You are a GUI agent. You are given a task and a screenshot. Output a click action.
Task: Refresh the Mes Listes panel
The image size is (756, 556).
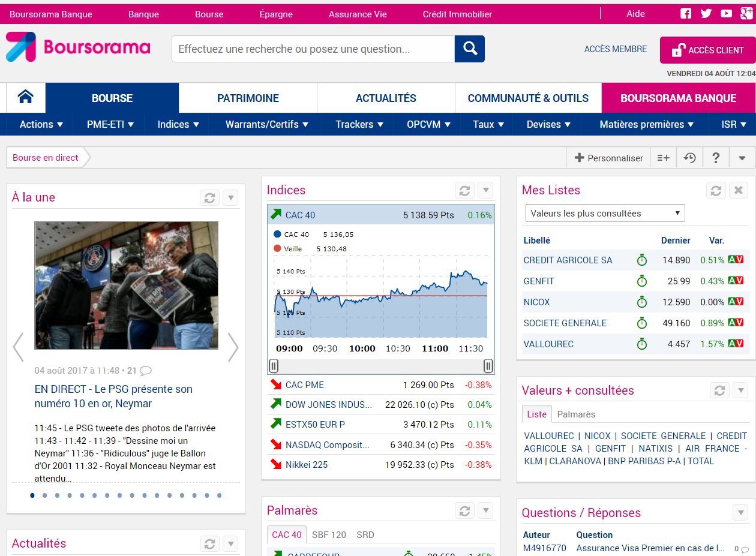pyautogui.click(x=716, y=191)
